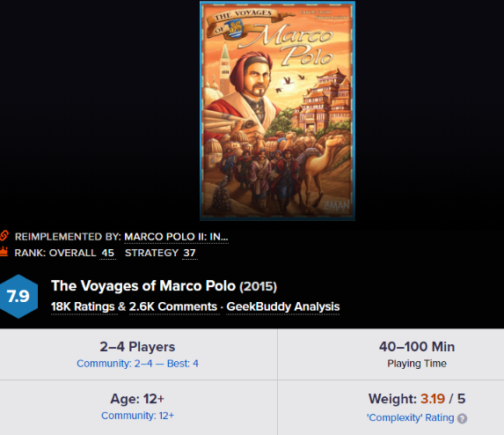Click the overall rank number 45
The width and height of the screenshot is (504, 435).
click(107, 253)
